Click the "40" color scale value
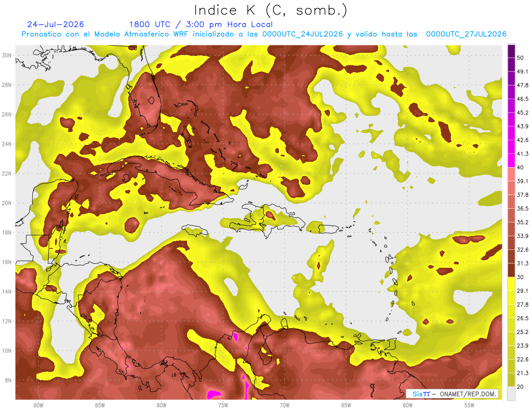This screenshot has width=532, height=411. click(521, 168)
